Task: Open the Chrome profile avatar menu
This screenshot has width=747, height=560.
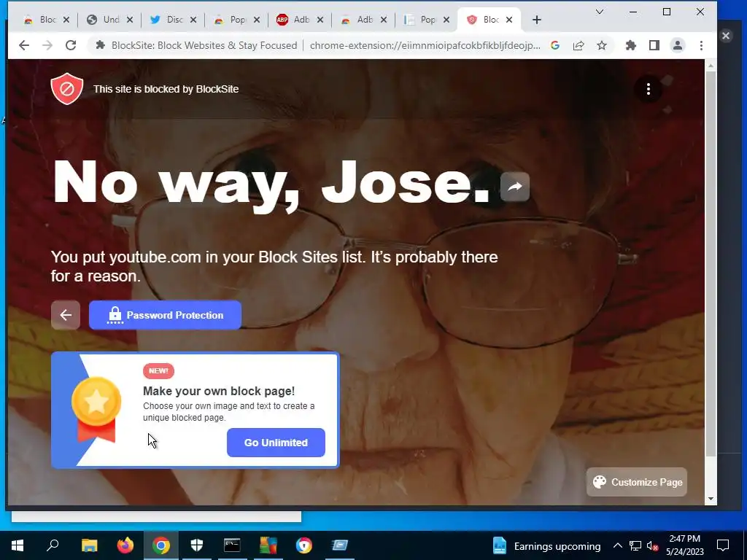Action: (x=678, y=45)
